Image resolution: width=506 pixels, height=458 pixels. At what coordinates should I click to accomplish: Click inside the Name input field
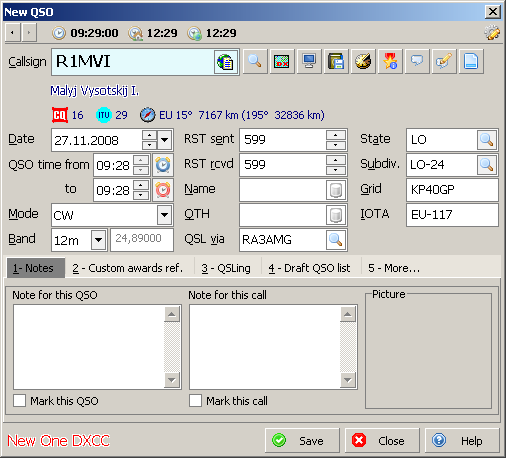tap(282, 190)
